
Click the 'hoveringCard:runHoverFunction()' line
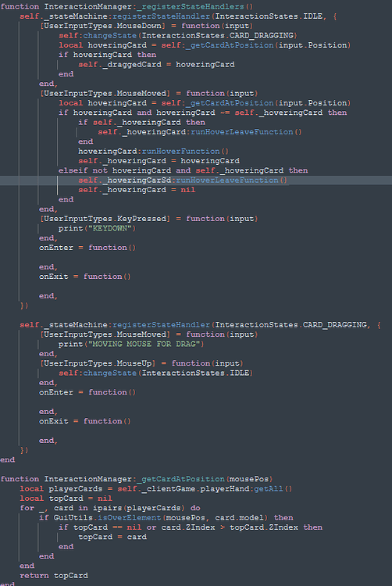153,152
